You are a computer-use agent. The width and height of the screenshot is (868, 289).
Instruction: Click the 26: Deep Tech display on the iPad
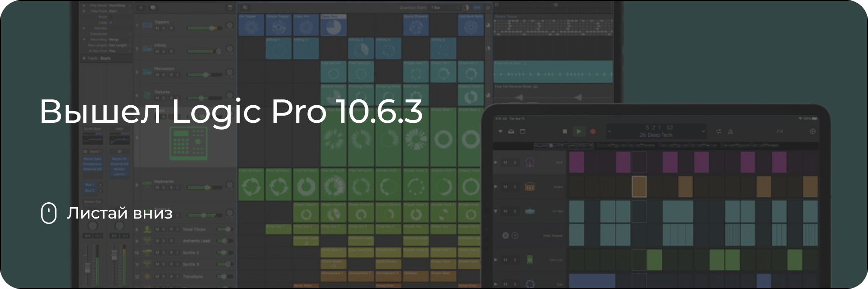point(656,135)
